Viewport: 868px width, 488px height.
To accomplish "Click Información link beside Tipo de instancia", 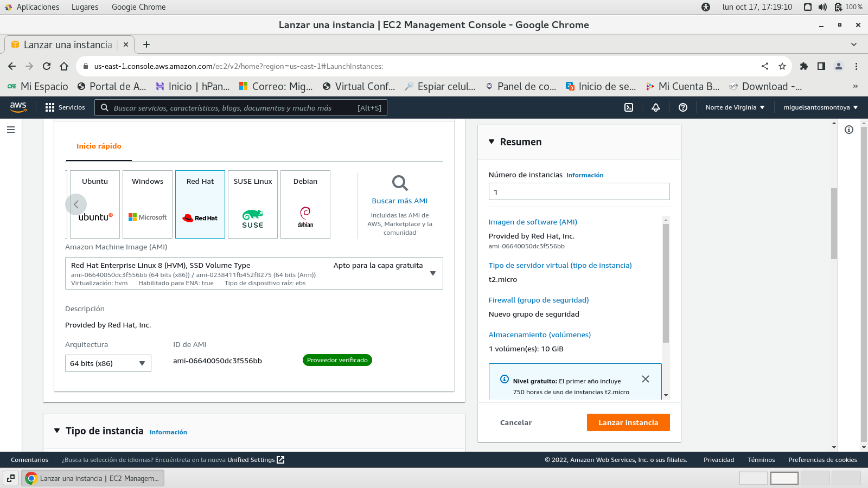I will coord(168,432).
